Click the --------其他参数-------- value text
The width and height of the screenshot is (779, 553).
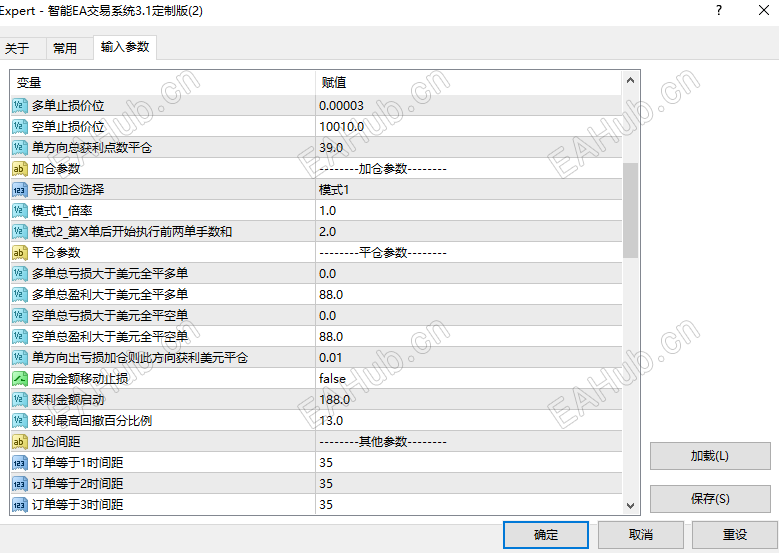383,442
